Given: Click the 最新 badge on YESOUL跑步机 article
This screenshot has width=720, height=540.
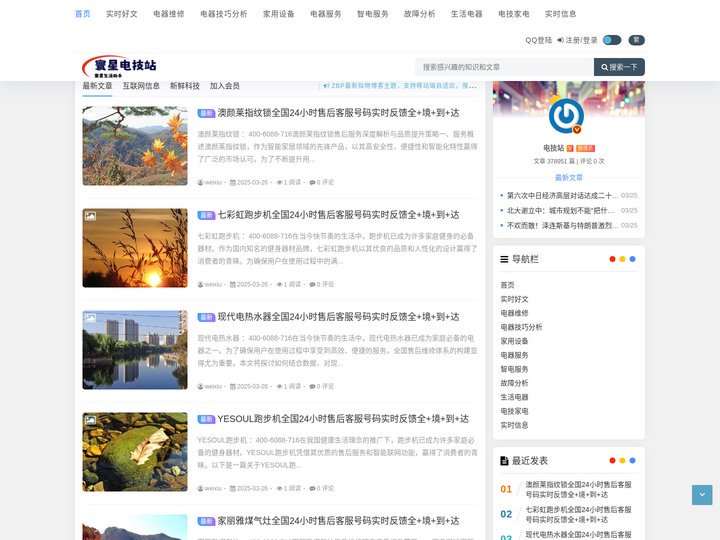Looking at the screenshot, I should (x=206, y=419).
